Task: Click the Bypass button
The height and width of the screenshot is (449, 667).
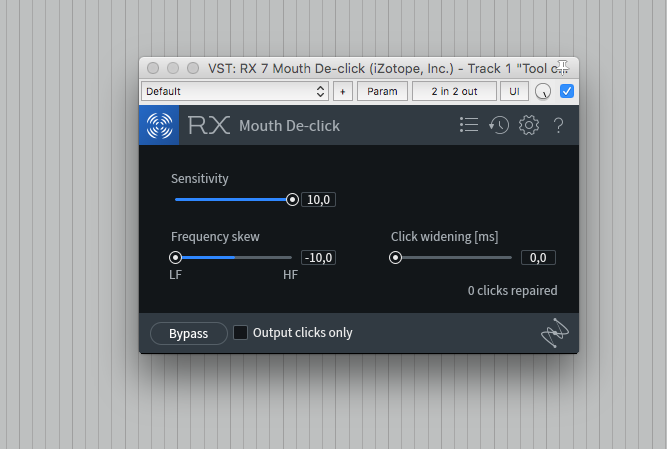Action: click(x=188, y=333)
